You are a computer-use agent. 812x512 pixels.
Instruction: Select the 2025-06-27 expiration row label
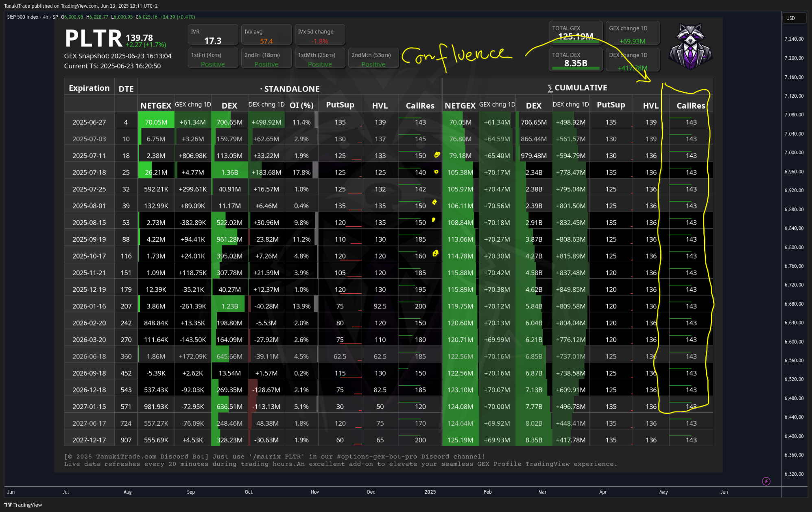pyautogui.click(x=89, y=122)
